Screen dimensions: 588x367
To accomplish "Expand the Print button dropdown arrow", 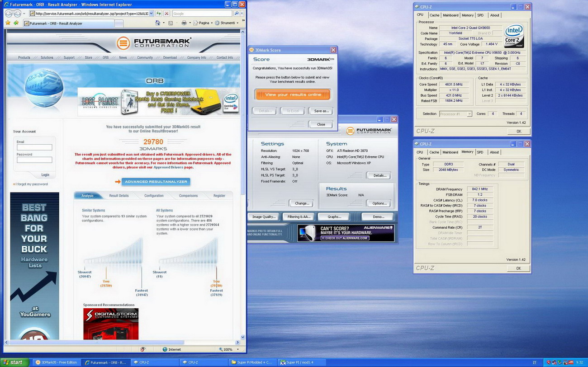I will [x=190, y=23].
